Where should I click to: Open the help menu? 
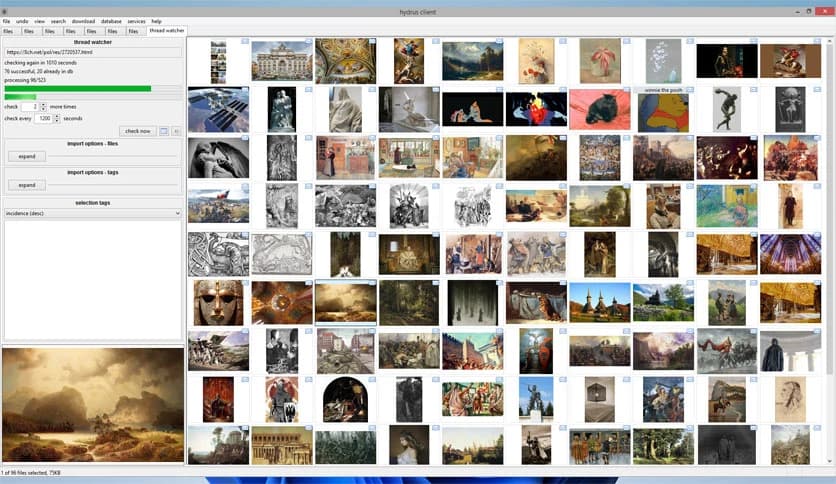click(x=156, y=21)
